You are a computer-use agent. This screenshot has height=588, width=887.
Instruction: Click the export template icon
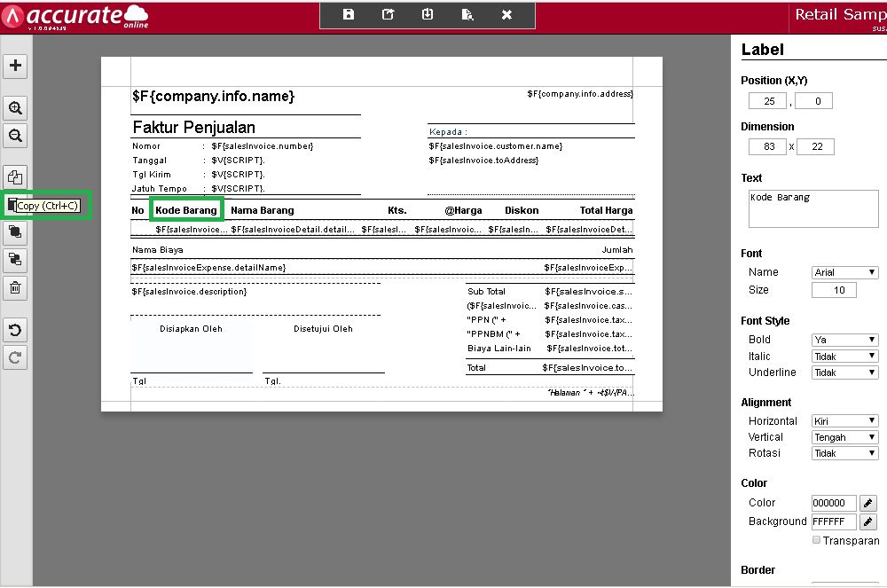[x=388, y=14]
